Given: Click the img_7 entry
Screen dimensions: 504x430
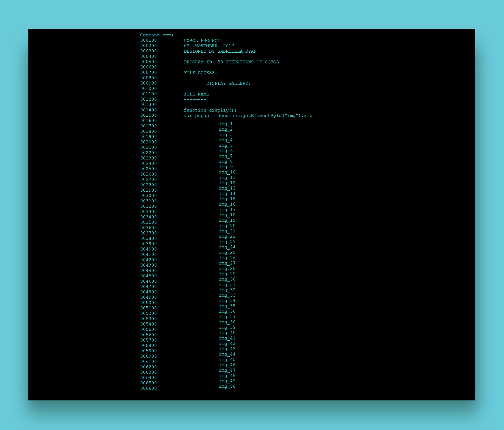Looking at the screenshot, I should coord(226,156).
